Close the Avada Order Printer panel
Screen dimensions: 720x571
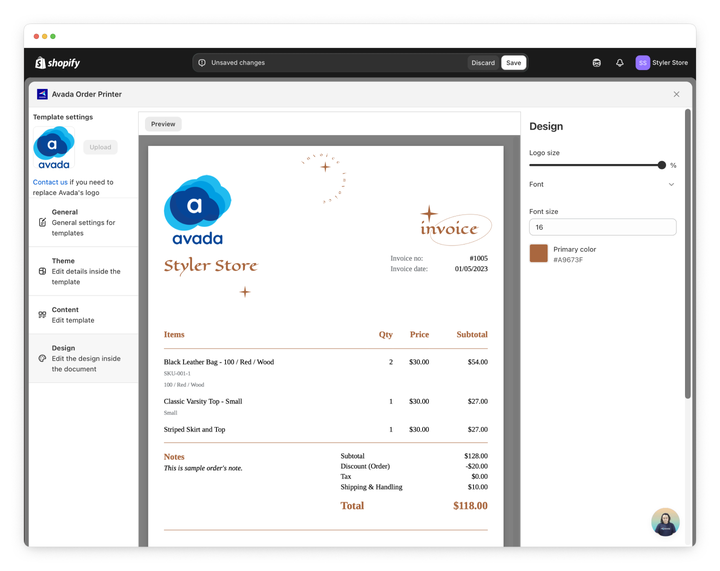676,94
